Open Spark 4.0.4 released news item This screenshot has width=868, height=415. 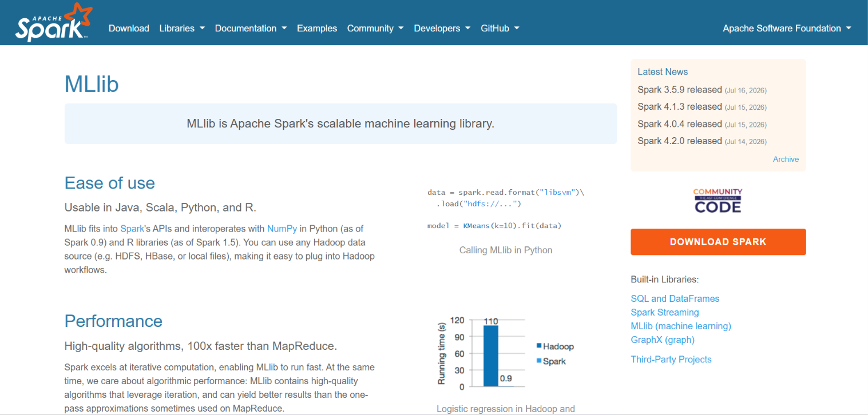[x=680, y=124]
